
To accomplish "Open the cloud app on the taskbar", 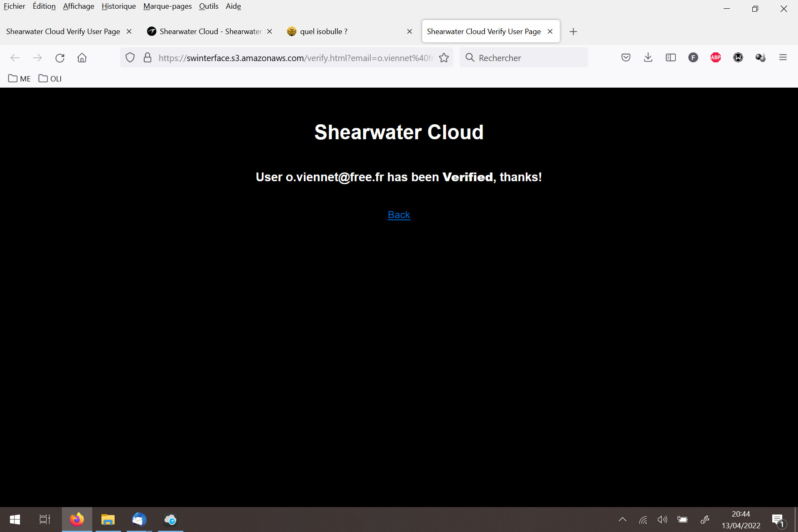I will 170,520.
